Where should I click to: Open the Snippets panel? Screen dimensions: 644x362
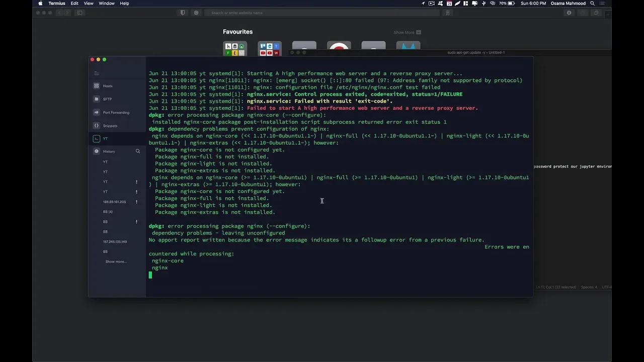(x=110, y=126)
